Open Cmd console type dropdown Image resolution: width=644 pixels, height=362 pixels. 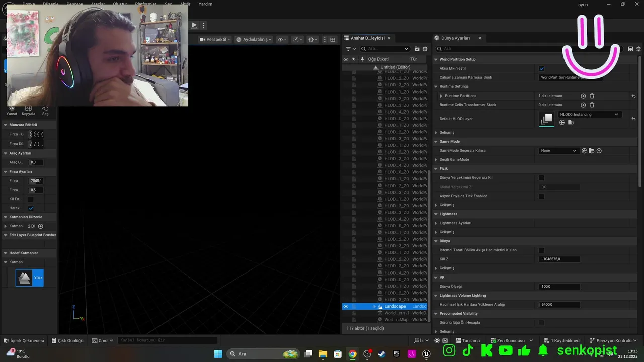pos(103,340)
